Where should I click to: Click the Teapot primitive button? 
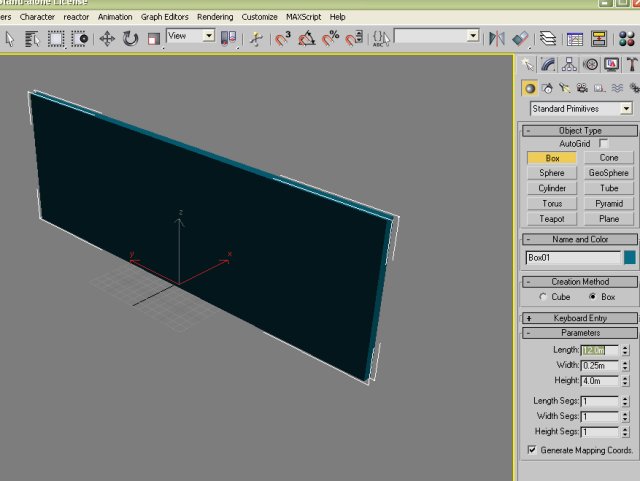click(552, 218)
